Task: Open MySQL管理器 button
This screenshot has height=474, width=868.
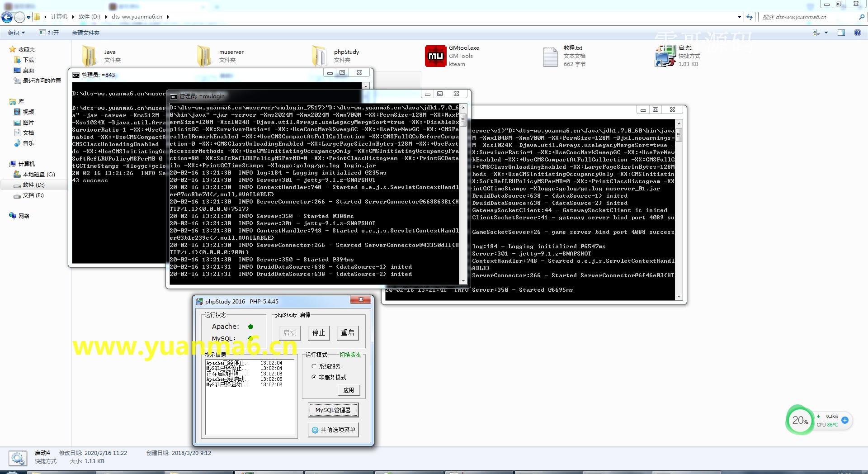Action: coord(333,410)
